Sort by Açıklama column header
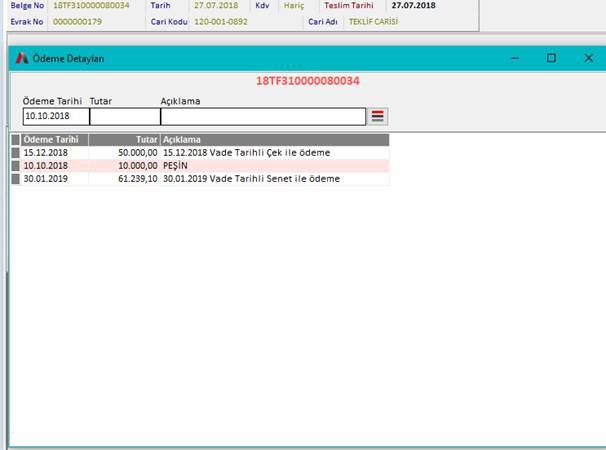 (275, 140)
